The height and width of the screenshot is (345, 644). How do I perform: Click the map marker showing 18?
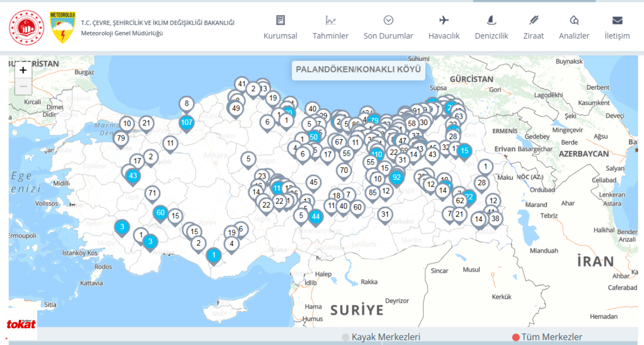(x=337, y=196)
